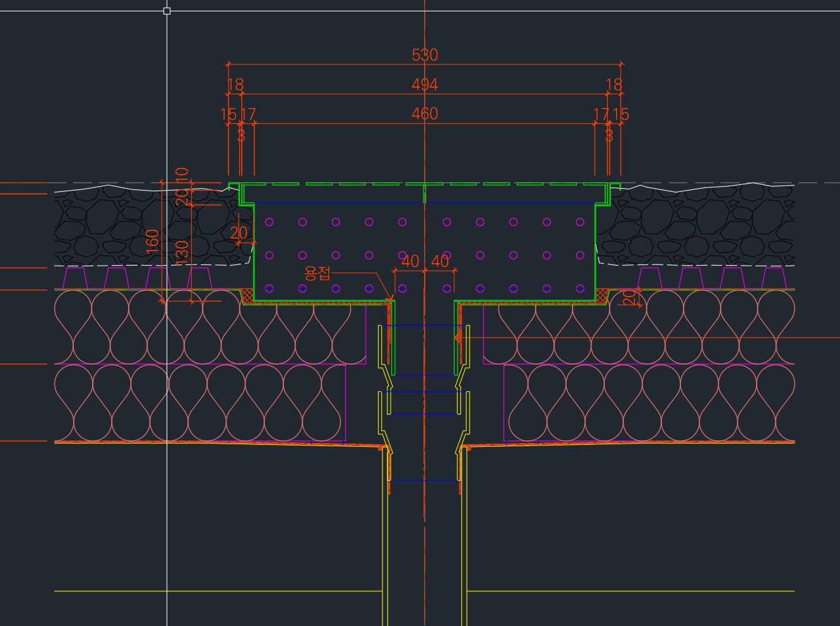Click the bottom-right magenta circle hole in basin
This screenshot has width=840, height=626.
[x=580, y=288]
